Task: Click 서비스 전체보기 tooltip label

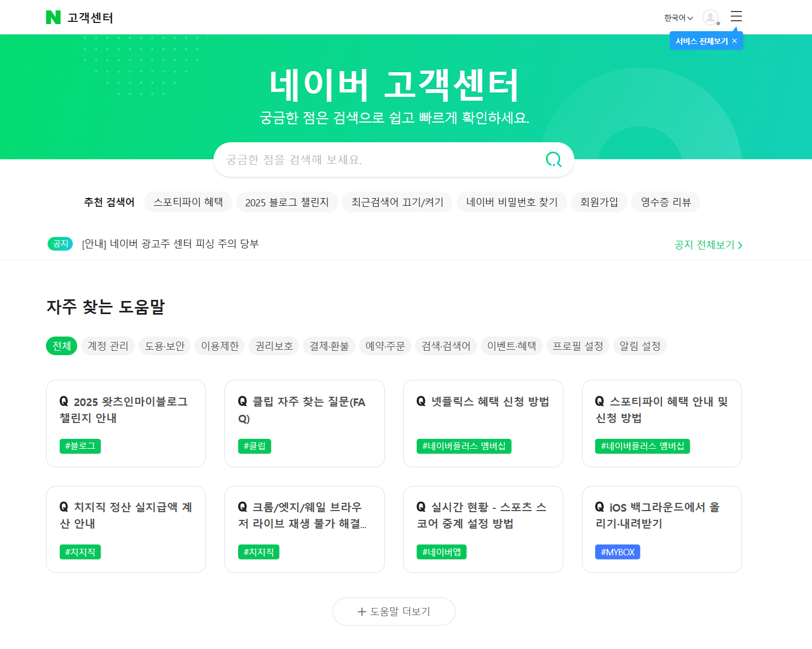Action: tap(701, 41)
